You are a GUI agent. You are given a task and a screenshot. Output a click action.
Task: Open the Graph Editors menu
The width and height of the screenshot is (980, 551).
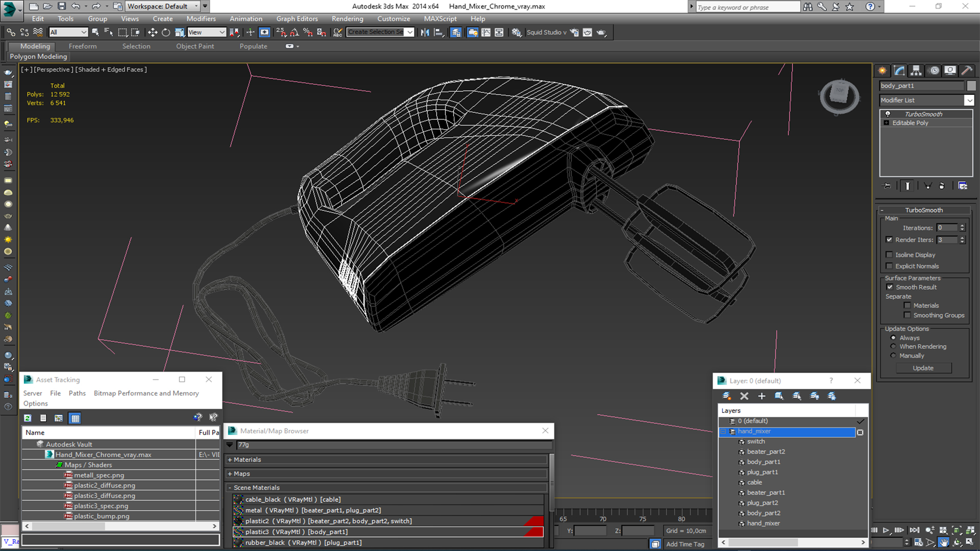click(x=297, y=19)
